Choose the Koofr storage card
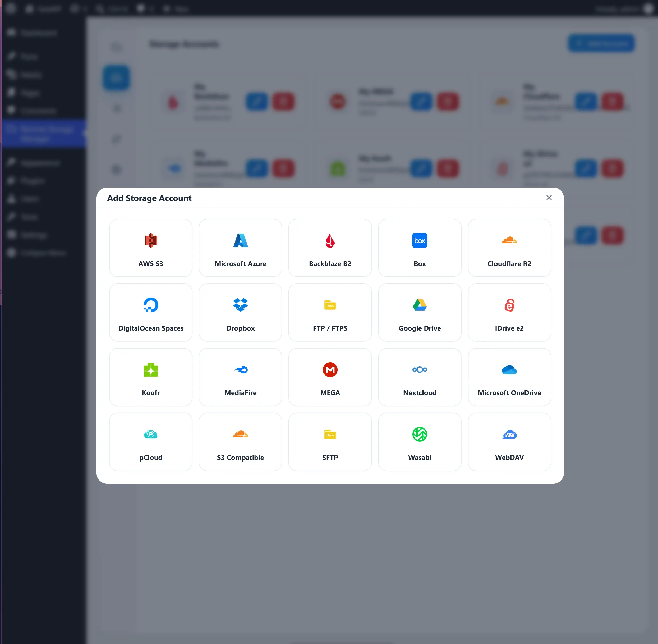 [x=151, y=377]
